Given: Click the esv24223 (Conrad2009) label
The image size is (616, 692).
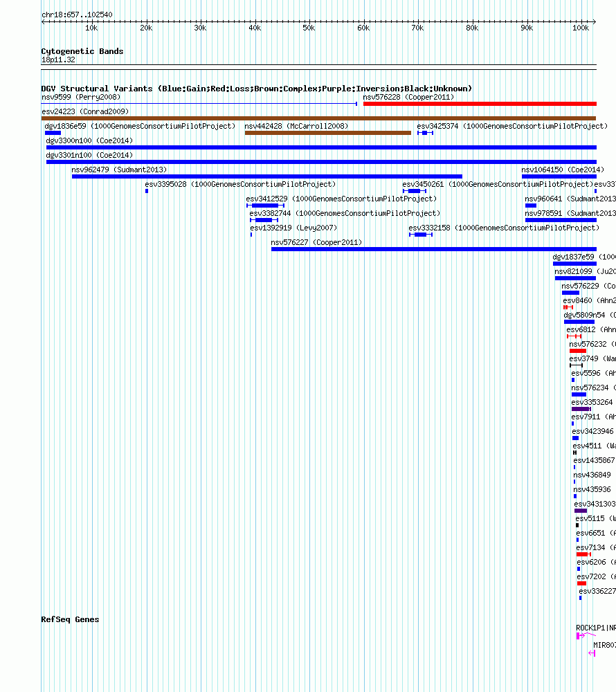Looking at the screenshot, I should (x=85, y=111).
